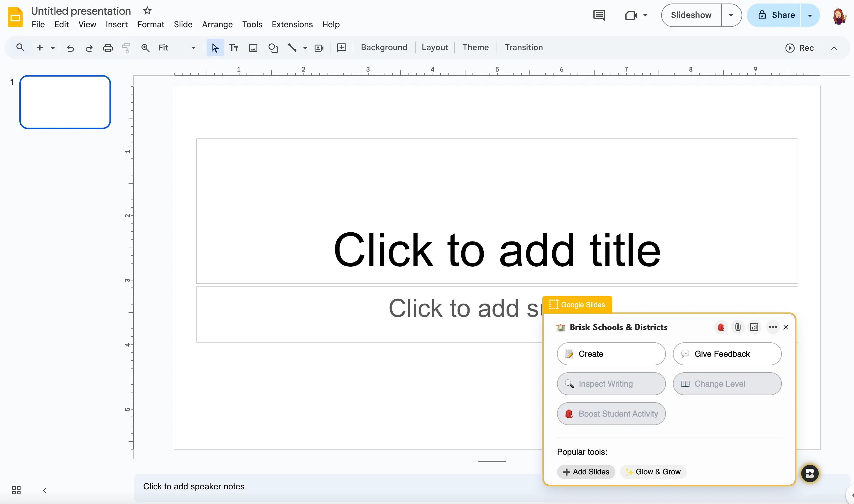Click the Print icon
The width and height of the screenshot is (854, 504).
[x=108, y=48]
